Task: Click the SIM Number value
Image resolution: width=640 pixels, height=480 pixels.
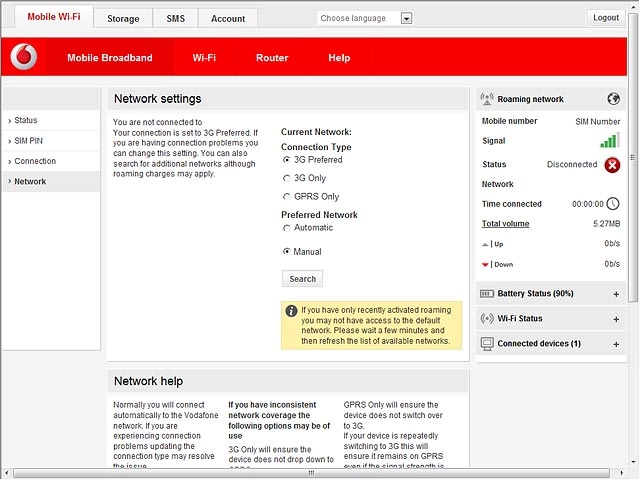Action: point(598,122)
